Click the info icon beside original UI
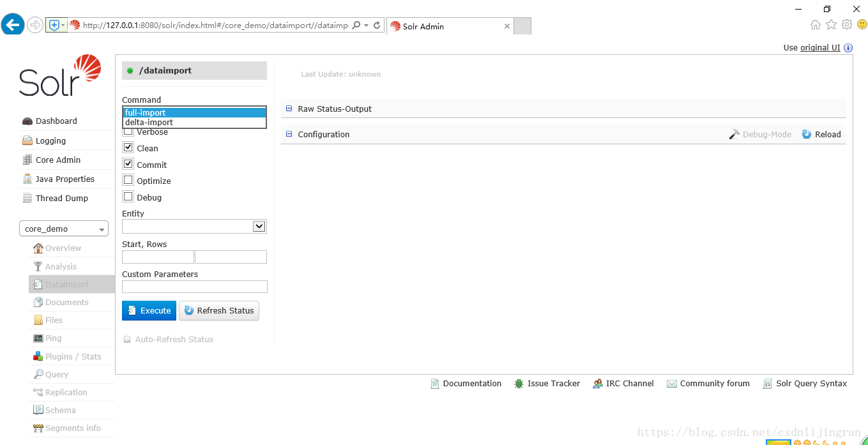Viewport: 868px width, 445px height. click(848, 48)
